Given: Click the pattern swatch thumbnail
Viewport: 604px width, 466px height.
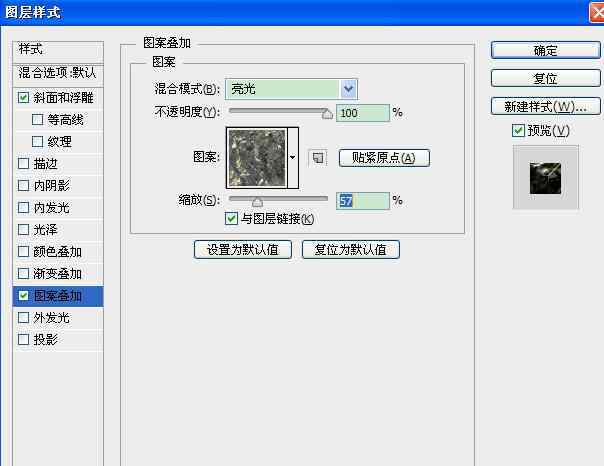Looking at the screenshot, I should coord(257,158).
